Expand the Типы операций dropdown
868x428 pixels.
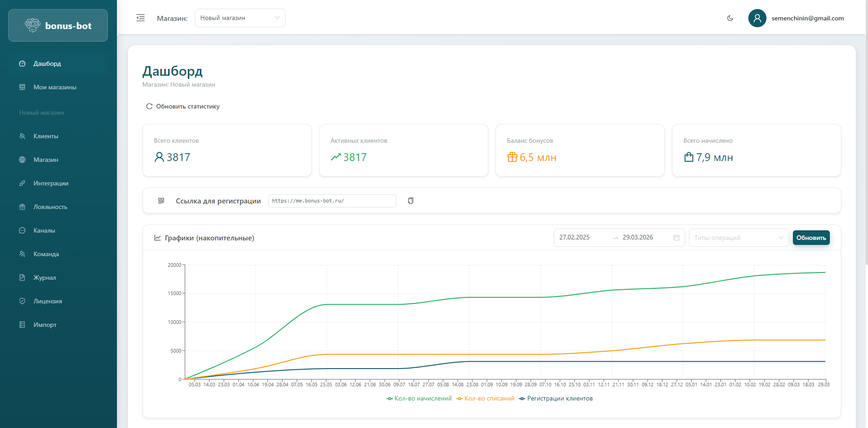(738, 238)
